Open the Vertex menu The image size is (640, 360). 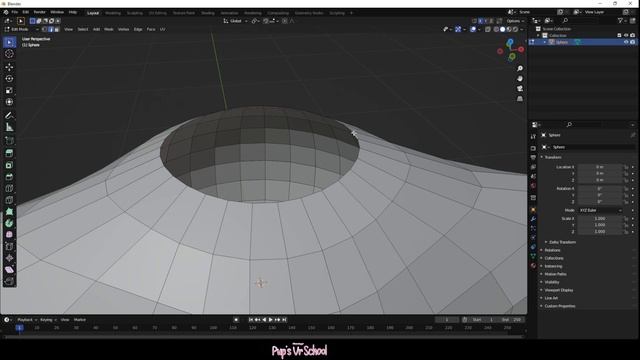pos(123,29)
